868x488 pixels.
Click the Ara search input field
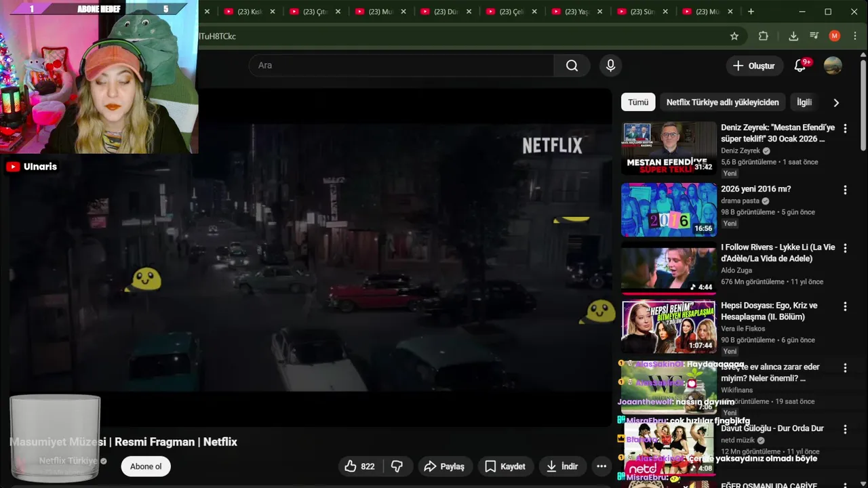(401, 66)
